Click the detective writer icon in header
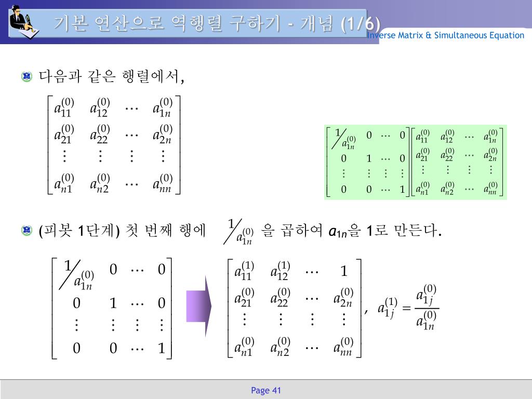Screen dimensions: 532x399 tap(23, 22)
